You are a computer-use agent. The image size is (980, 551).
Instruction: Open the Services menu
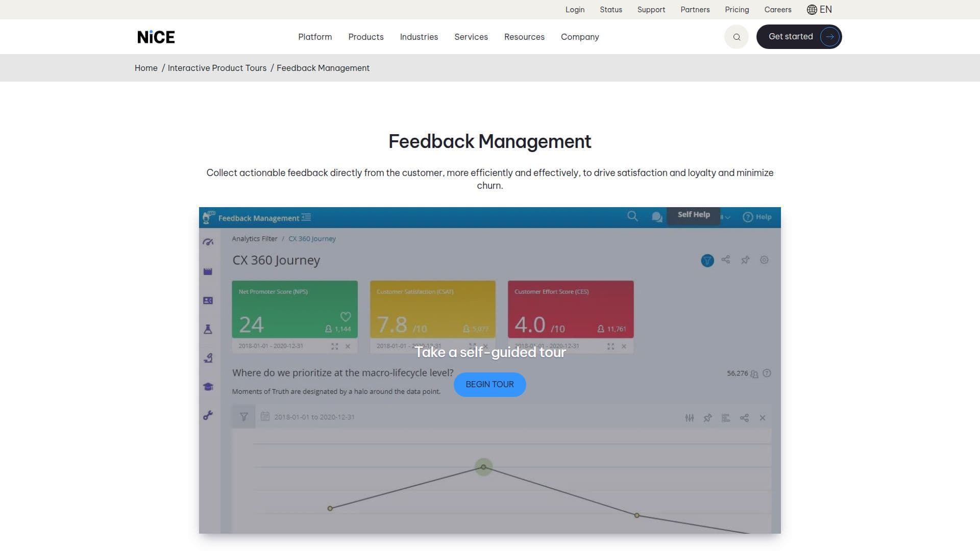click(x=471, y=37)
